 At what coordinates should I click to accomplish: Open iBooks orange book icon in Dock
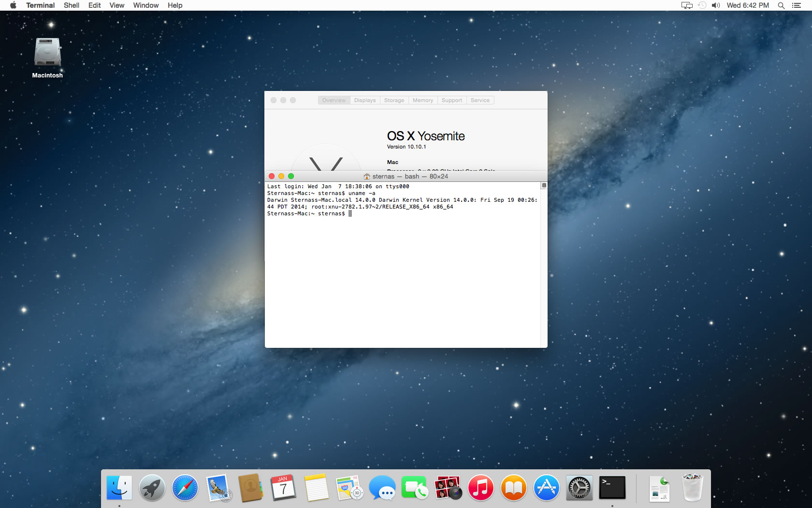click(514, 488)
